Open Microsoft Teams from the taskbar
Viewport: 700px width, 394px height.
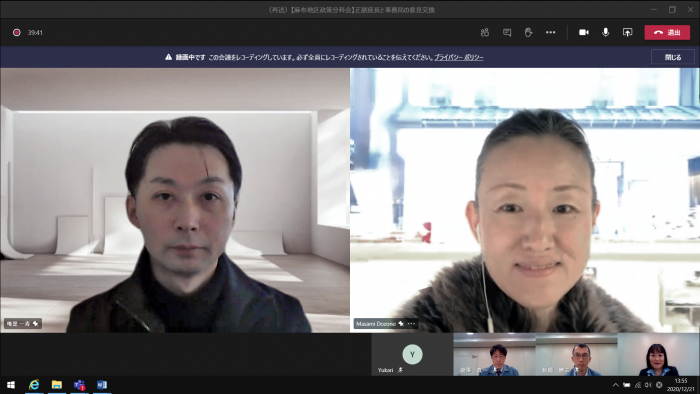[79, 385]
